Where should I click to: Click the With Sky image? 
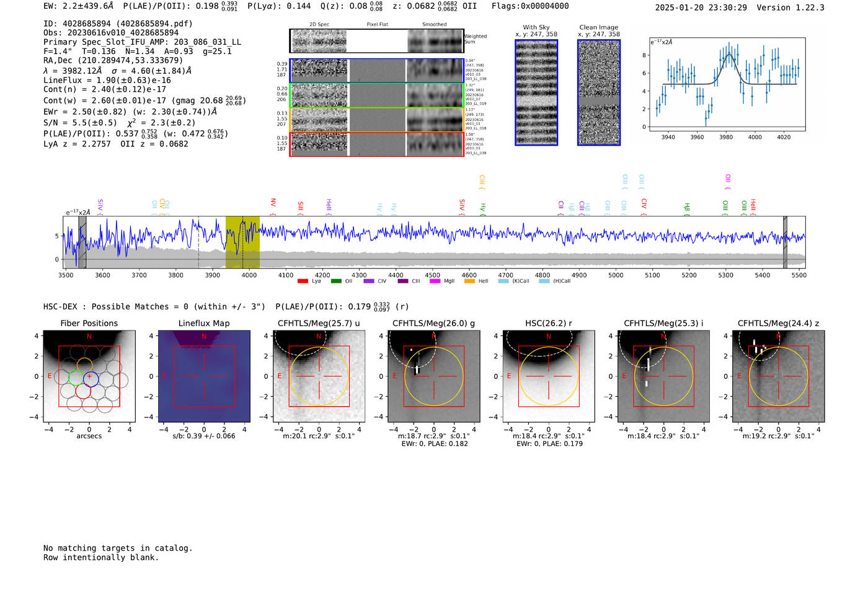pos(536,92)
